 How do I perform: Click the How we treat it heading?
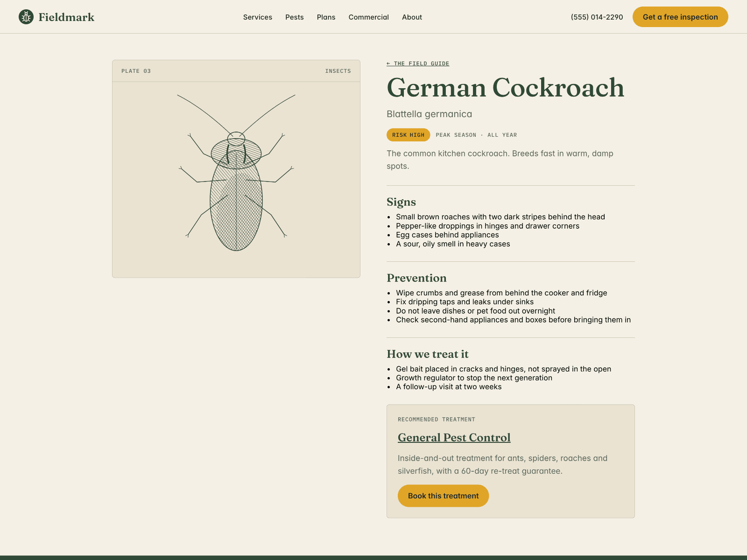tap(427, 354)
